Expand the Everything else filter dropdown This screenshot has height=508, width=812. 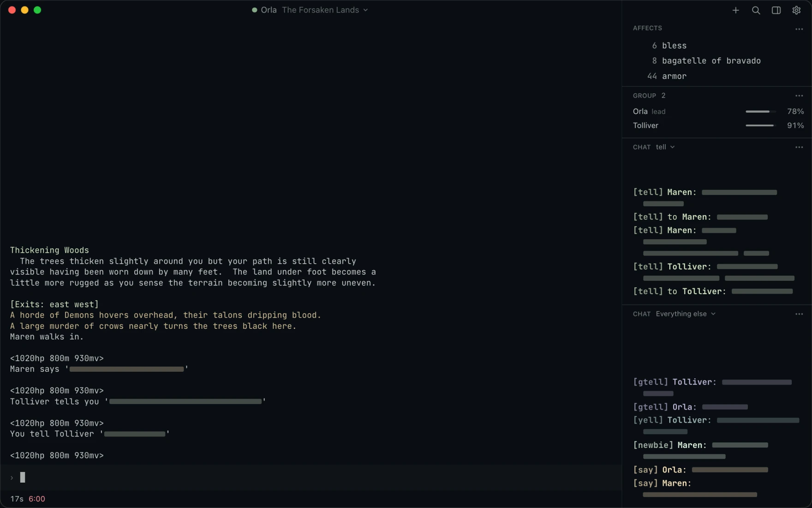click(x=686, y=314)
